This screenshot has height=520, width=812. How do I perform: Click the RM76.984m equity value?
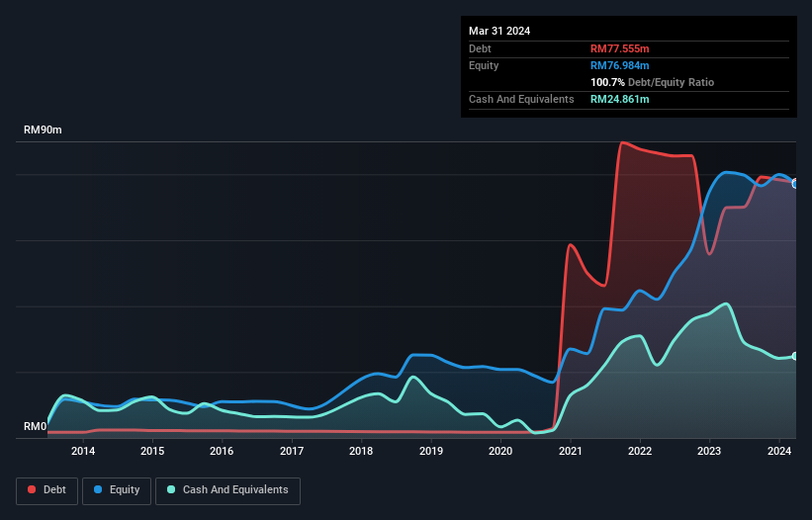pyautogui.click(x=619, y=65)
